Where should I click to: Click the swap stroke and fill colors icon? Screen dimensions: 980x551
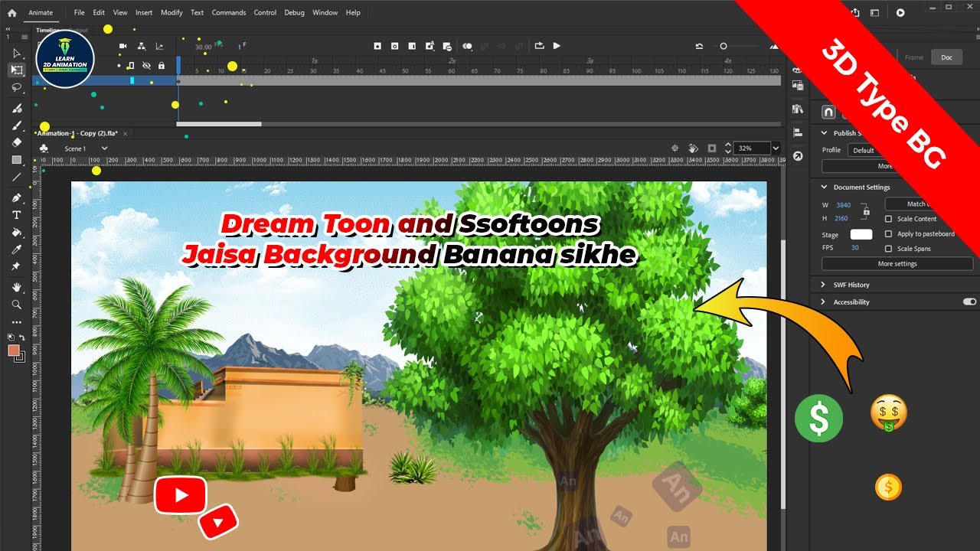click(22, 337)
